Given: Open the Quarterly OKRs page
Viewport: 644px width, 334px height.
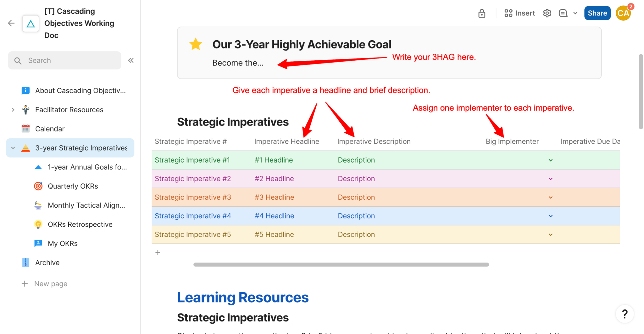Looking at the screenshot, I should [73, 186].
